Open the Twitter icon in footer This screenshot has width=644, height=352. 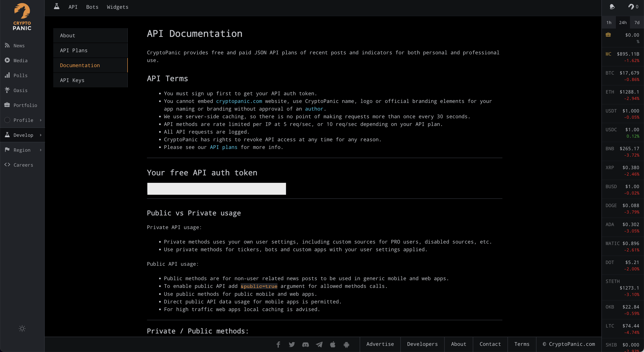292,345
